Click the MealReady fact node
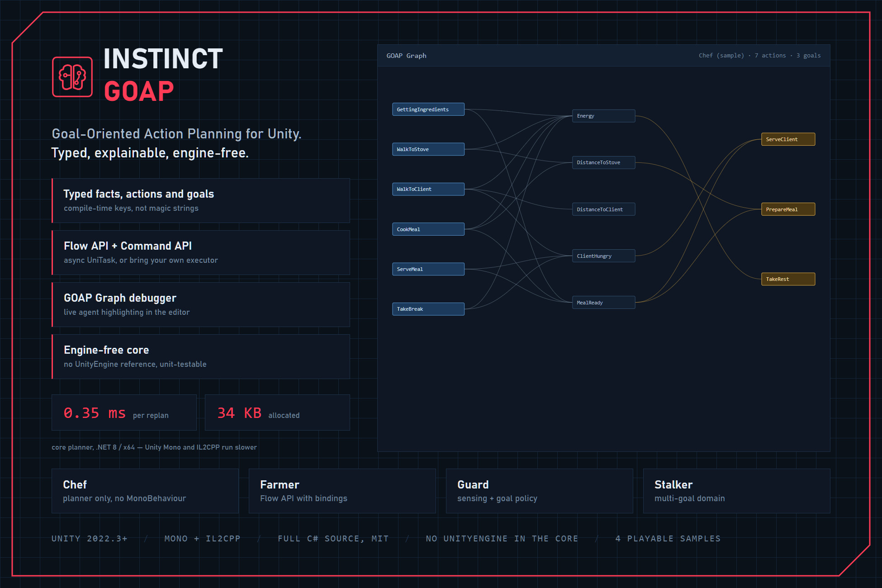The image size is (882, 588). (603, 303)
